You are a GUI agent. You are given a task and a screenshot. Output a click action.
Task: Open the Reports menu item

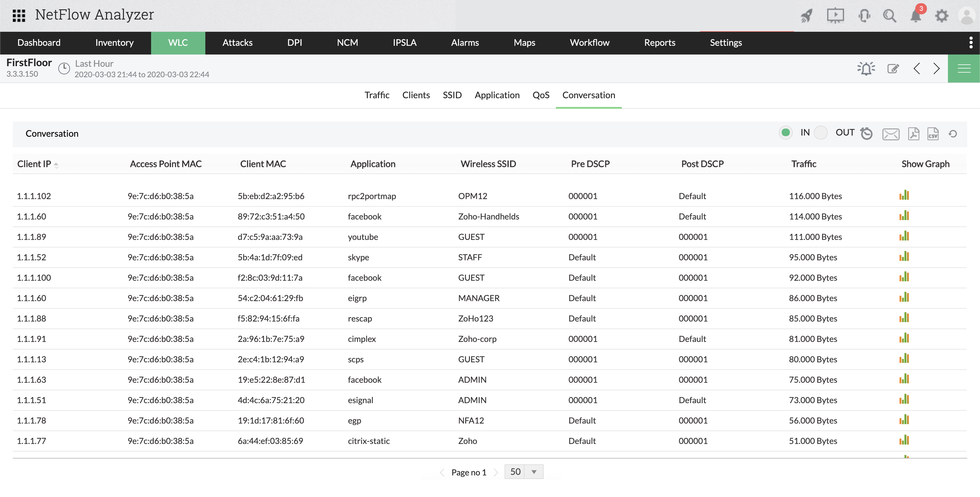(659, 43)
